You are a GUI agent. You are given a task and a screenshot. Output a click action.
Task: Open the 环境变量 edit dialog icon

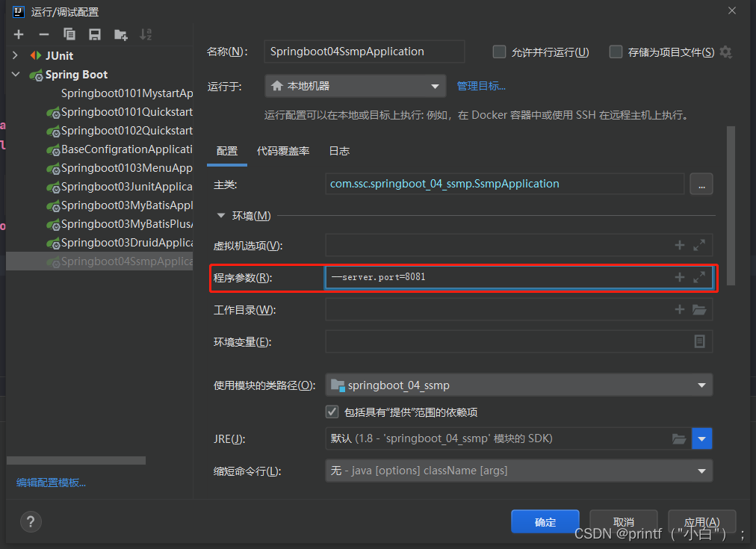[699, 341]
